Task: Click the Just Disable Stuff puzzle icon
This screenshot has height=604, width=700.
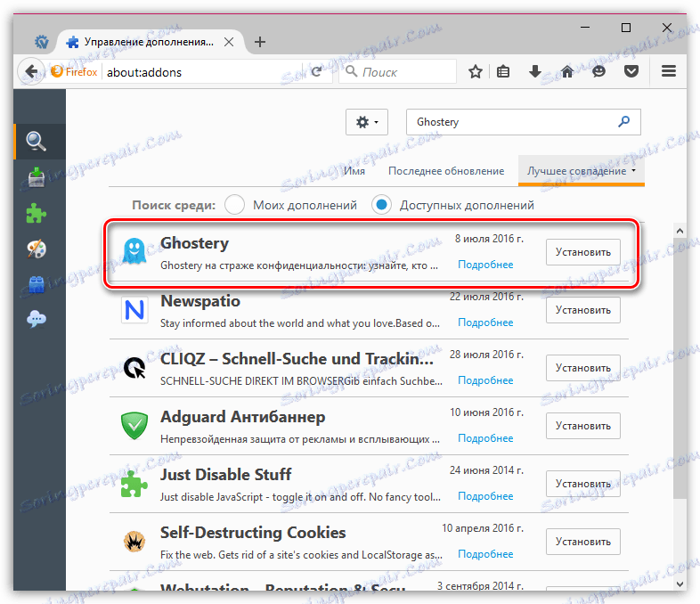Action: [x=134, y=484]
